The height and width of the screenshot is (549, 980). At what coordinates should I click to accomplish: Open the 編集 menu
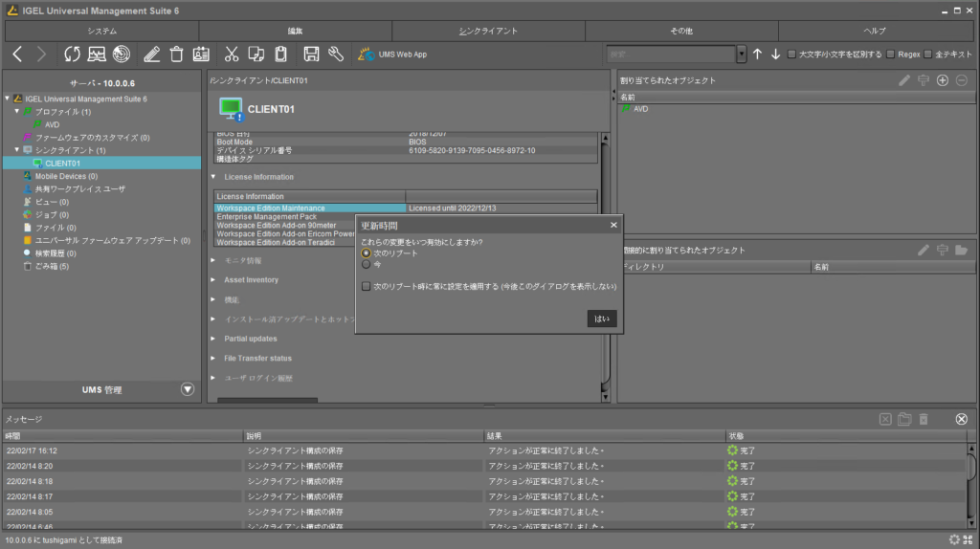click(x=295, y=31)
